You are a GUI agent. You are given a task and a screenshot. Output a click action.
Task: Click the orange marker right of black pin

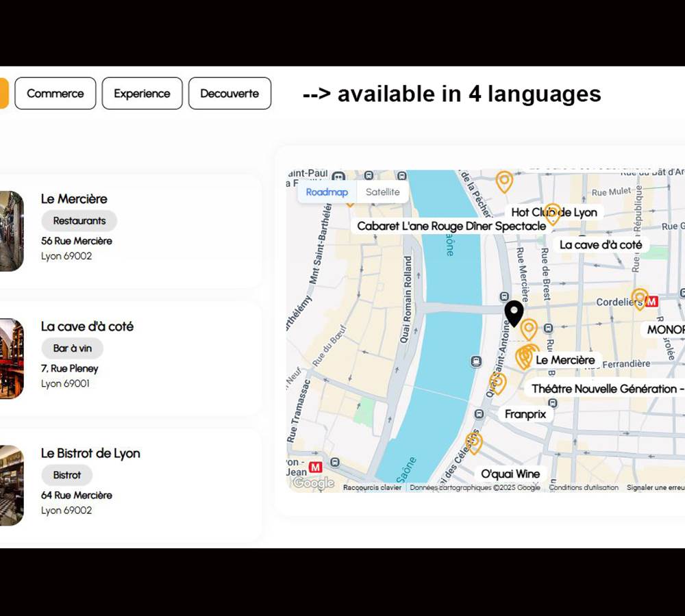pyautogui.click(x=529, y=329)
